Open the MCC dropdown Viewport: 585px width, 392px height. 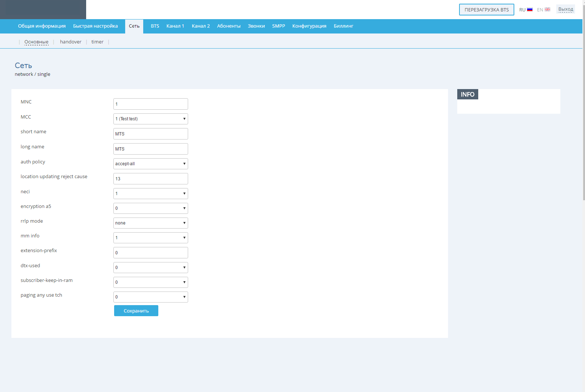tap(151, 119)
